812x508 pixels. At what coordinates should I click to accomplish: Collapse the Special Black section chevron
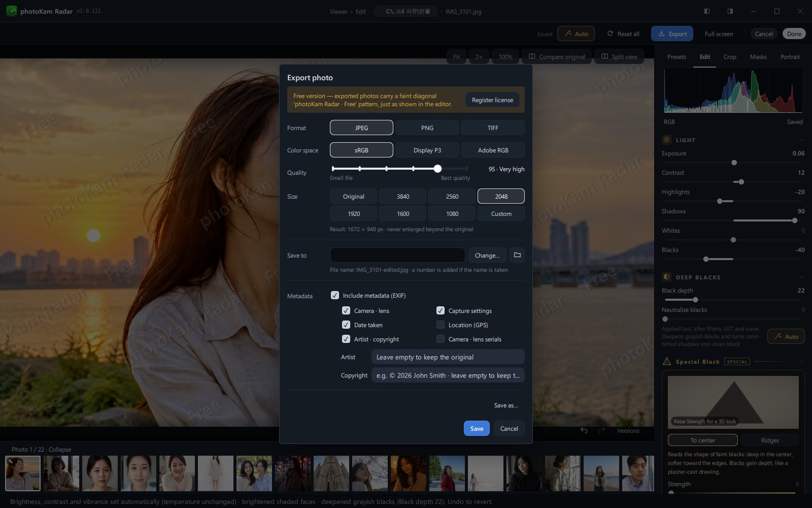801,361
